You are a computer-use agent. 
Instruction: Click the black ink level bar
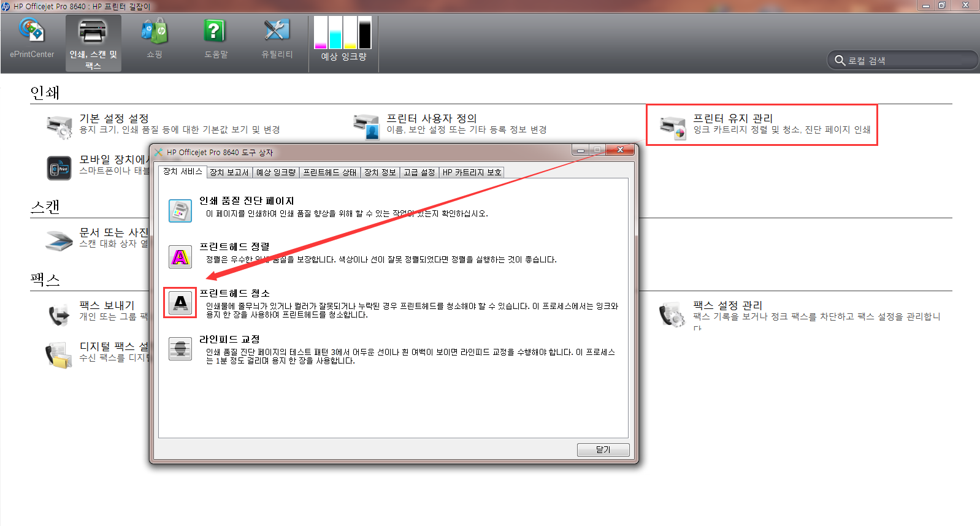click(365, 32)
